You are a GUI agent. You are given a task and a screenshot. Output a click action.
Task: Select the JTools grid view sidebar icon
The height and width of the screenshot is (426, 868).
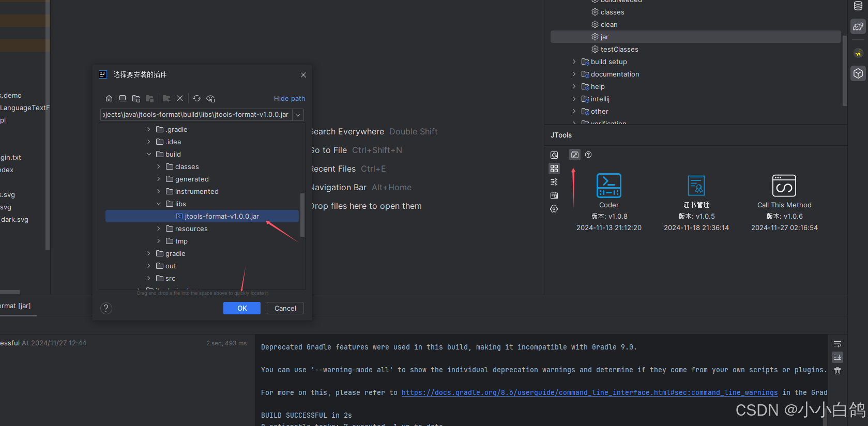(554, 169)
